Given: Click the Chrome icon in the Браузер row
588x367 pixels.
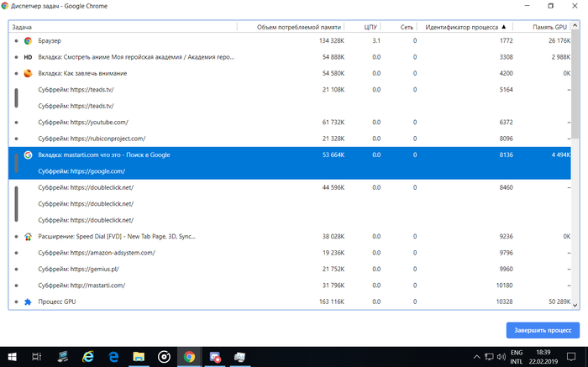Looking at the screenshot, I should coord(28,40).
